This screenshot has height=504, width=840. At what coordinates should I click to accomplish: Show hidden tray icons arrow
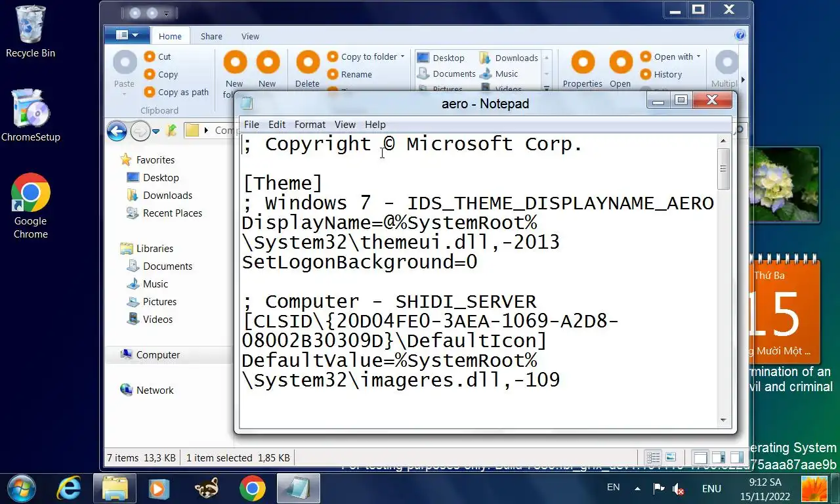click(x=637, y=488)
